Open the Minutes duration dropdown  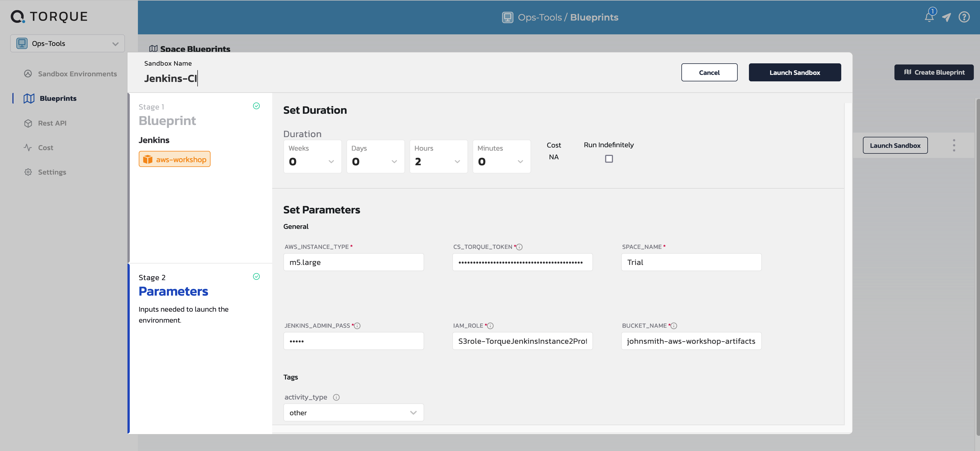(502, 157)
